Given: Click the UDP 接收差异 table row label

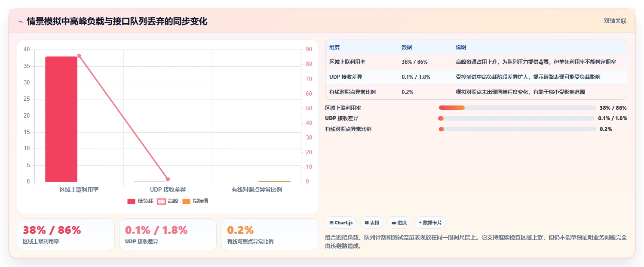Looking at the screenshot, I should point(346,77).
